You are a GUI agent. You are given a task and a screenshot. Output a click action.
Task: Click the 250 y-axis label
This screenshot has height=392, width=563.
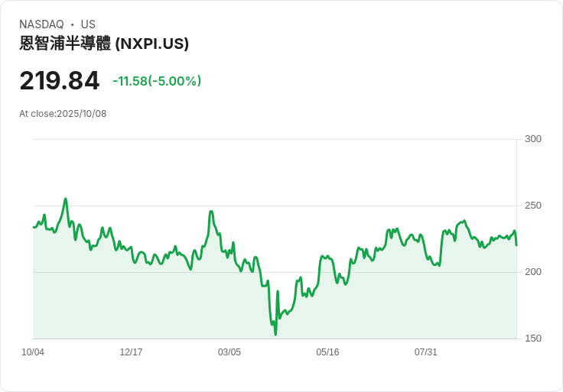(x=533, y=206)
